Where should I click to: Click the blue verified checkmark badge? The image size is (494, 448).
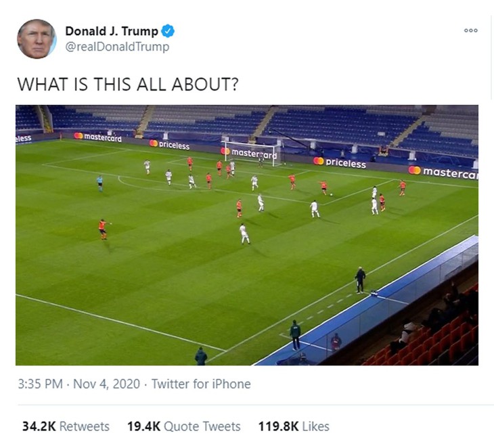click(x=168, y=31)
